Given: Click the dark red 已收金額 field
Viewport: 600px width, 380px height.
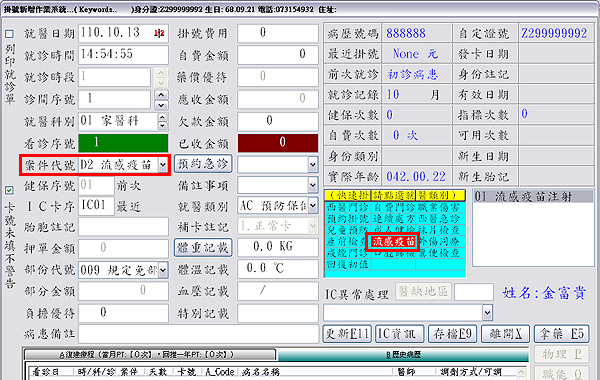Looking at the screenshot, I should pyautogui.click(x=278, y=143).
